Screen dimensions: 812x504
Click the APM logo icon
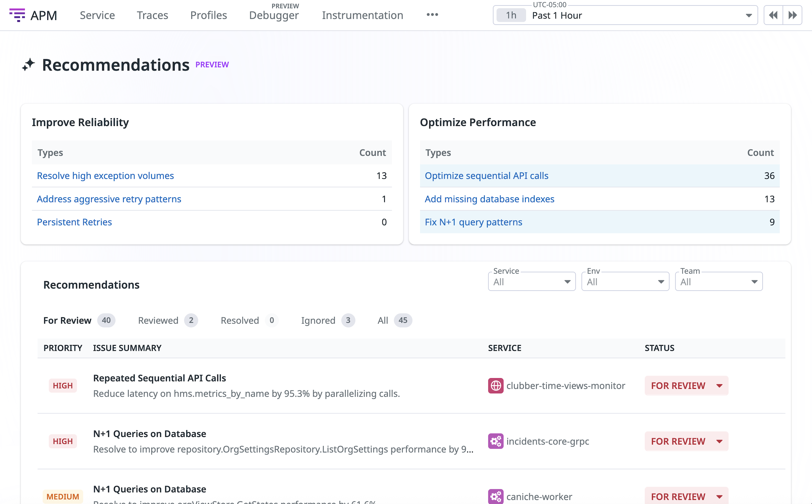point(17,15)
